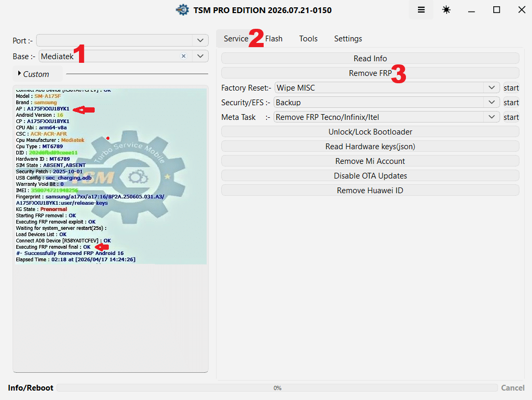The height and width of the screenshot is (400, 532).
Task: Clear the Base field with the X icon
Action: 184,56
